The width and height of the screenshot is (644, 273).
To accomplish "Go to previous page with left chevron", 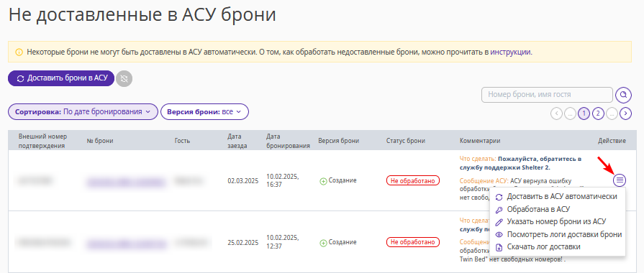I will 556,113.
